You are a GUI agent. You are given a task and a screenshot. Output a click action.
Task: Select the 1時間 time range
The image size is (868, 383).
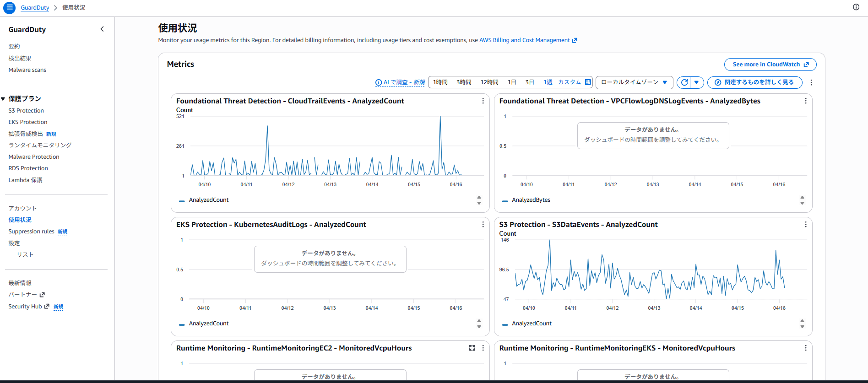pyautogui.click(x=440, y=82)
